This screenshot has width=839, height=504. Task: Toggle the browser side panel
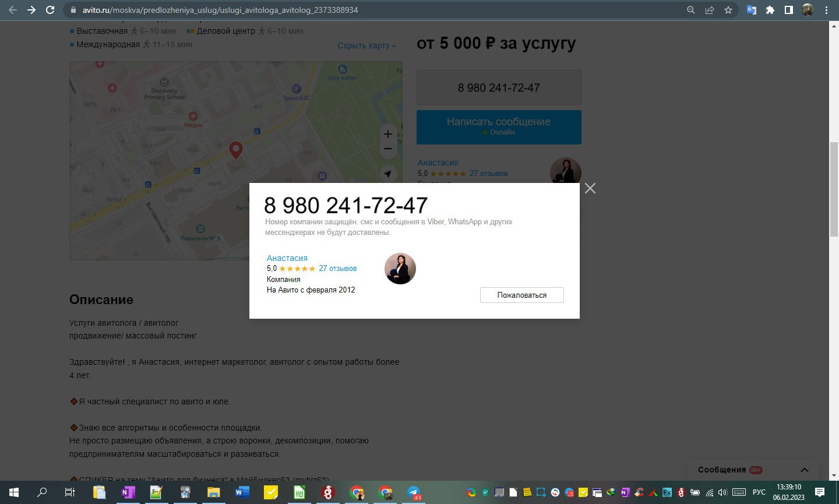789,10
